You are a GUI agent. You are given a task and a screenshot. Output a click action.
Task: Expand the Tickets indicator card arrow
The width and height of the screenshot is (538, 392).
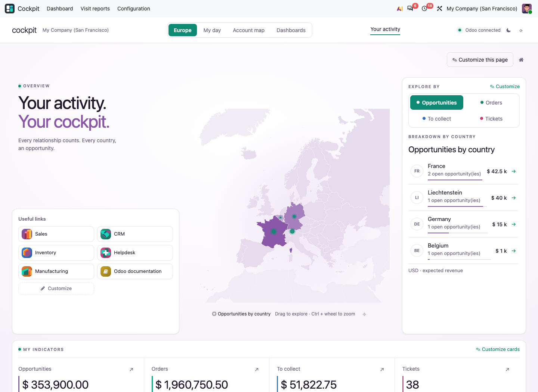coord(507,370)
